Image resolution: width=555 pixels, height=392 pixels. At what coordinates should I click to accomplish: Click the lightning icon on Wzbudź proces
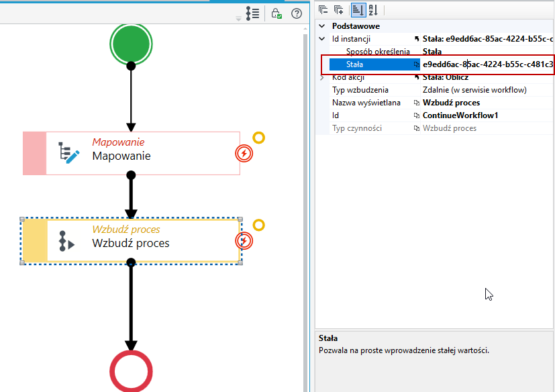click(244, 241)
